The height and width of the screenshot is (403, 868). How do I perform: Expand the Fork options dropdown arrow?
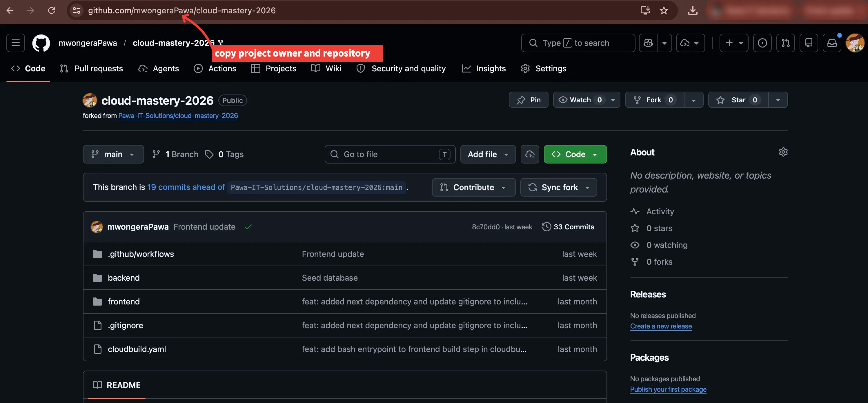693,100
